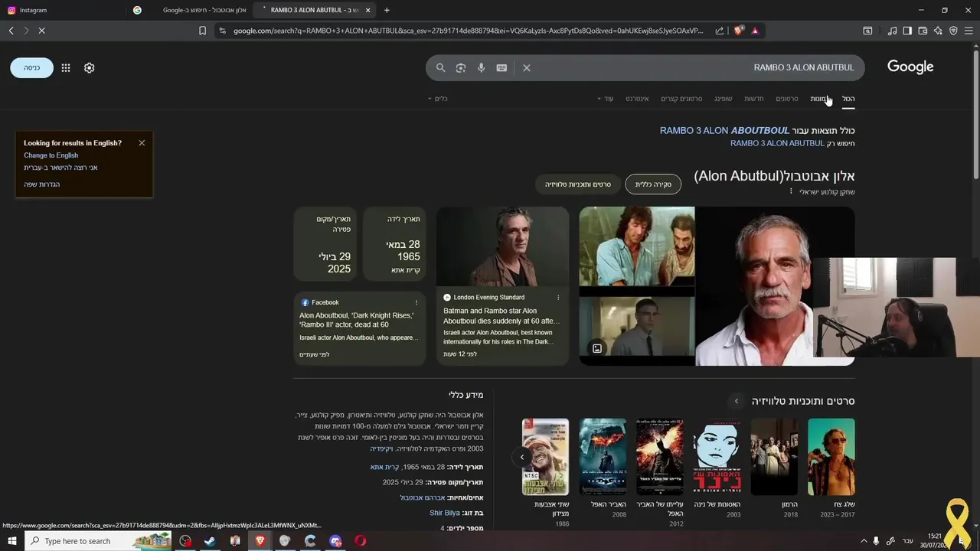
Task: Open the ויקיפדיה Wikipedia link
Action: pyautogui.click(x=383, y=449)
